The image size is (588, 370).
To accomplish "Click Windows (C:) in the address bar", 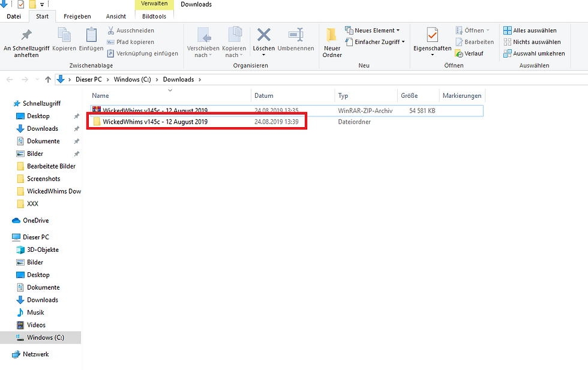I will tap(133, 80).
